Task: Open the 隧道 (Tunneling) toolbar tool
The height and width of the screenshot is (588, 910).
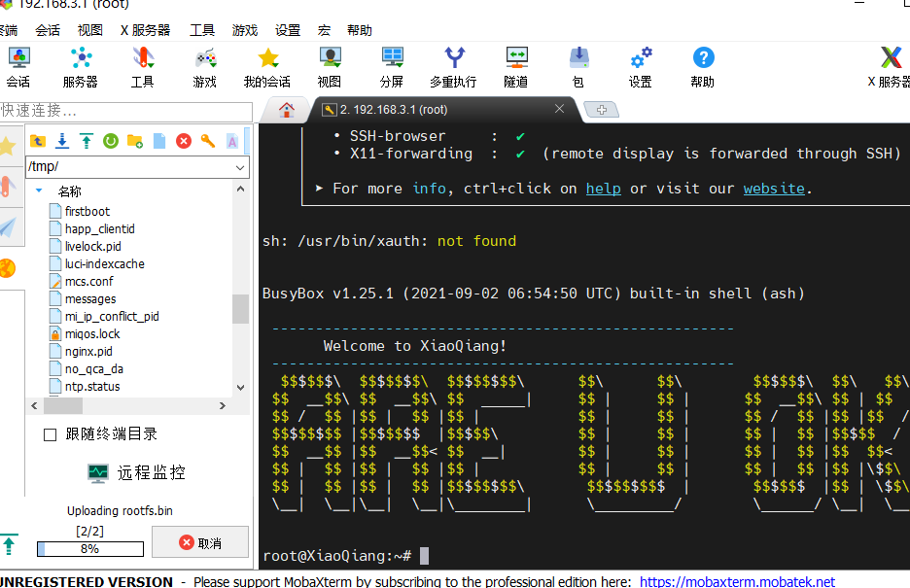Action: tap(516, 67)
